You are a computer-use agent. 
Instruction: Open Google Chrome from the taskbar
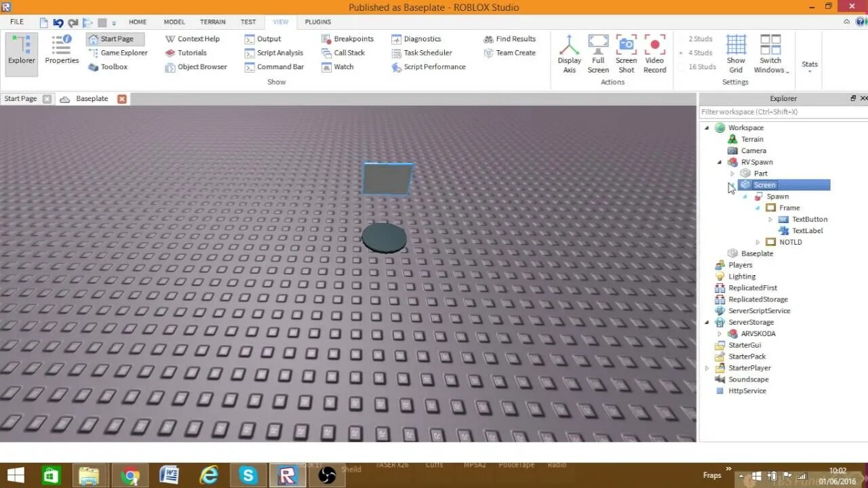tap(130, 476)
